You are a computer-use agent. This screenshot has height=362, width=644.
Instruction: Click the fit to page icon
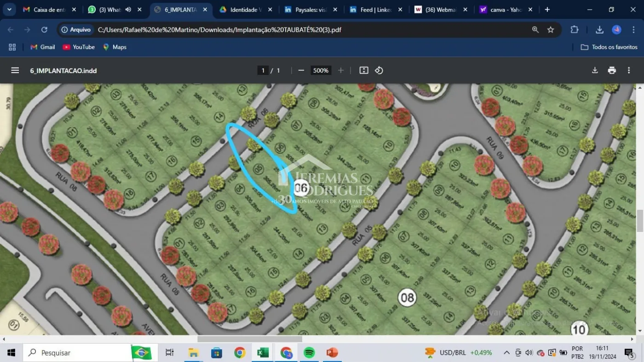coord(364,70)
